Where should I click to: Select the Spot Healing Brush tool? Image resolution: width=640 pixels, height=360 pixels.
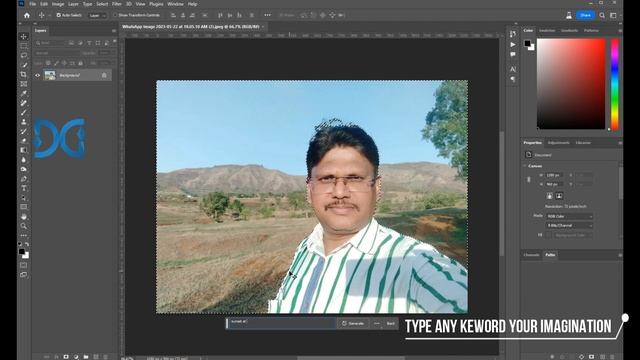[x=24, y=103]
